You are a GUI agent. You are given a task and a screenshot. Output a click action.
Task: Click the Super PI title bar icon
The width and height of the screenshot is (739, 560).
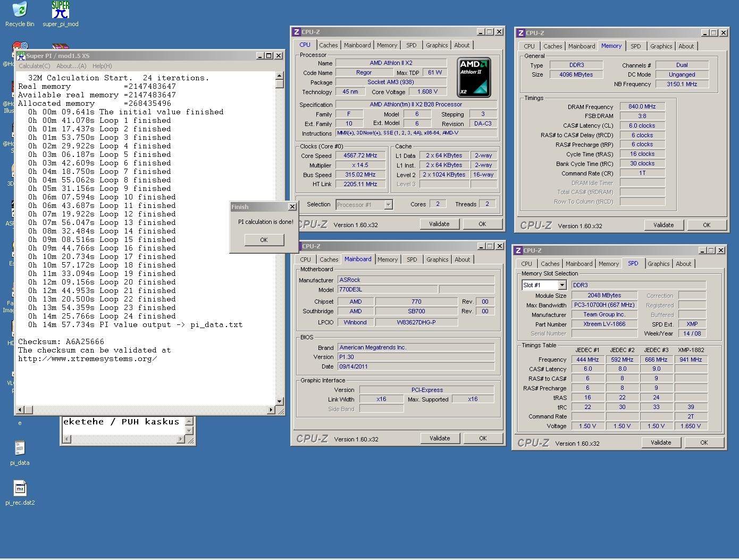(x=21, y=55)
